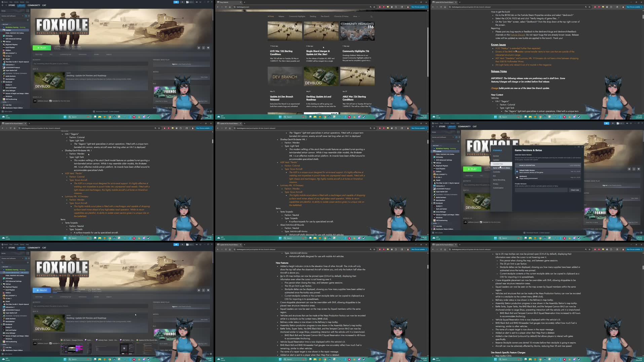The height and width of the screenshot is (362, 644).
Task: Go back in the Blog | Foxhole browser window
Action: 218,7
